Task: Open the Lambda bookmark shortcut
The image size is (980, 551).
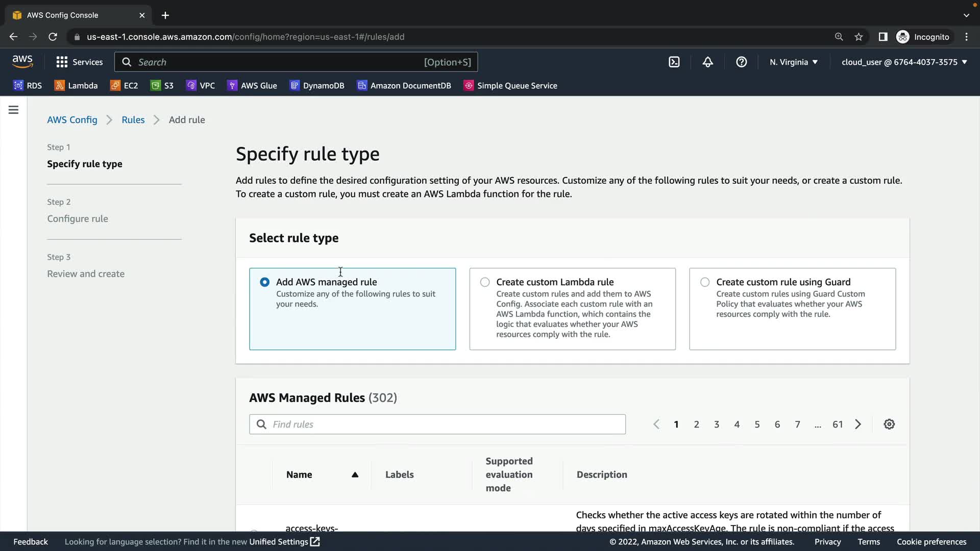Action: pyautogui.click(x=76, y=85)
